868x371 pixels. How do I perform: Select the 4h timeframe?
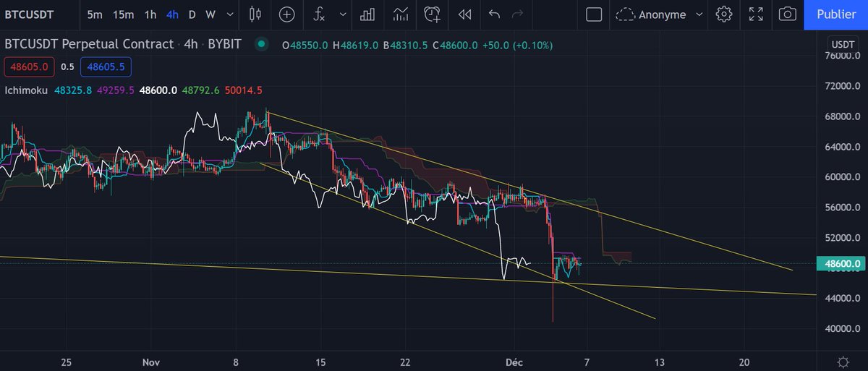coord(172,14)
